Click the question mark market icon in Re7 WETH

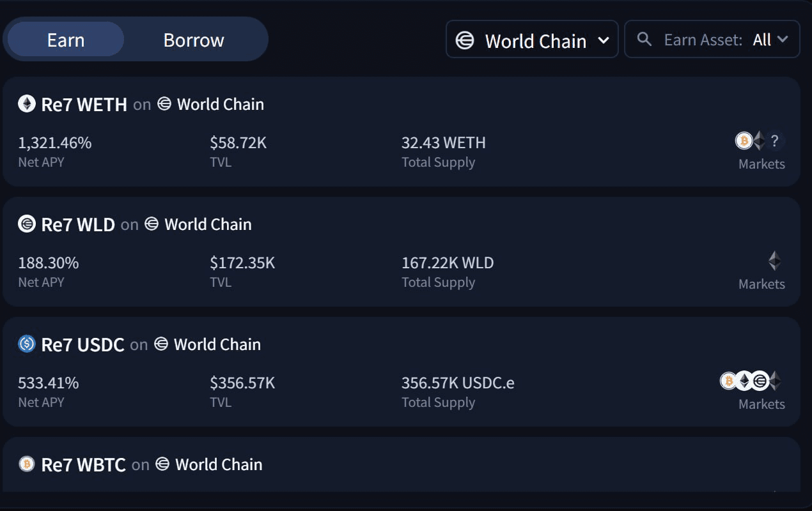click(774, 141)
